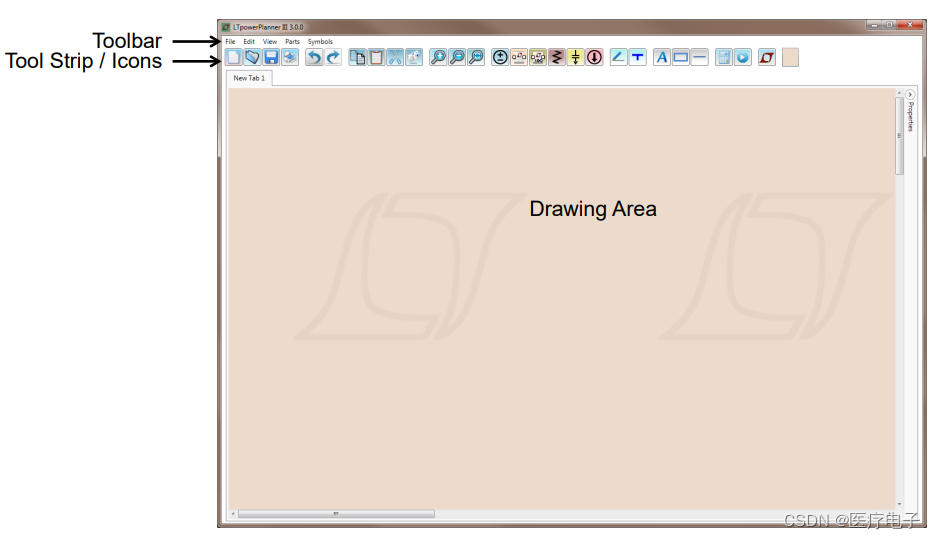This screenshot has height=539, width=936.
Task: Open the View menu
Action: coord(270,42)
